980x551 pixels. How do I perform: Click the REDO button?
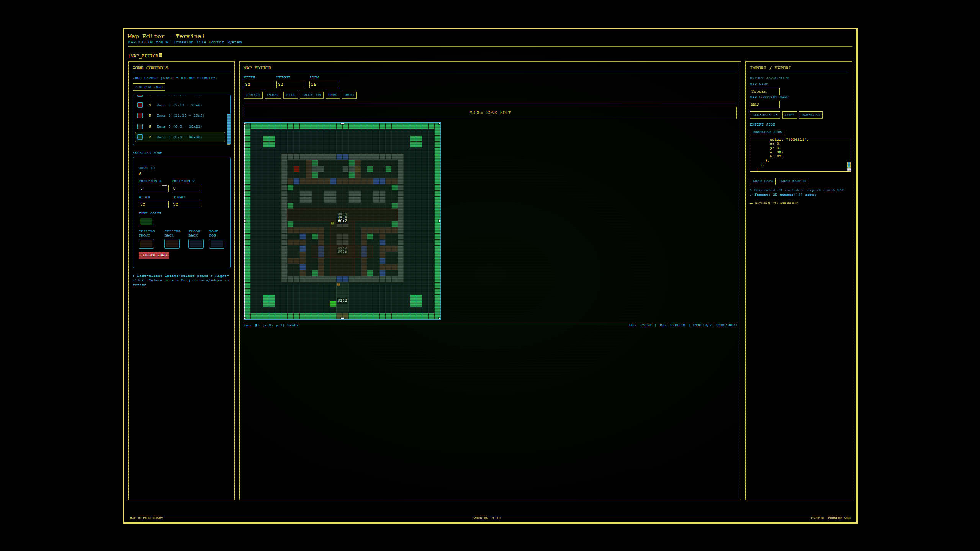(x=349, y=95)
